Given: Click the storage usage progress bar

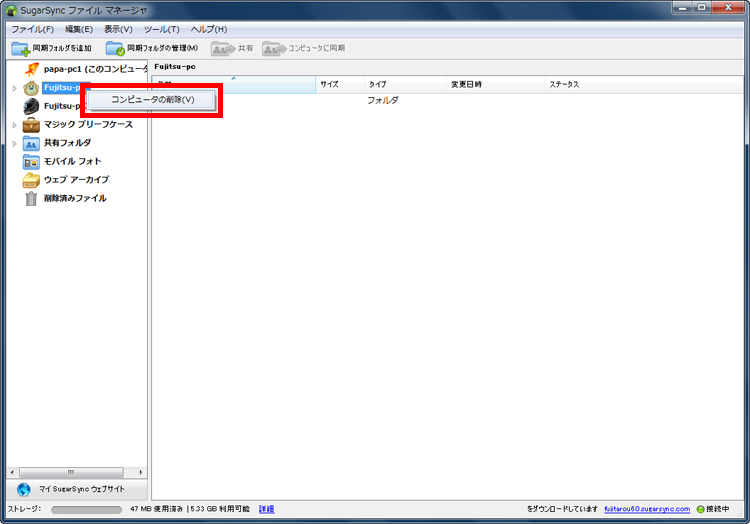Looking at the screenshot, I should (87, 510).
